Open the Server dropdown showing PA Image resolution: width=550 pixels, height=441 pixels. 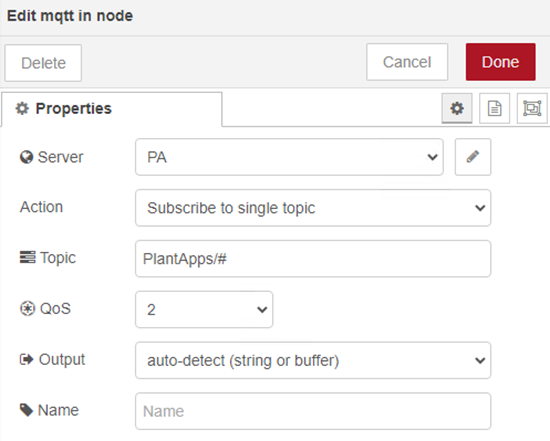click(x=289, y=157)
